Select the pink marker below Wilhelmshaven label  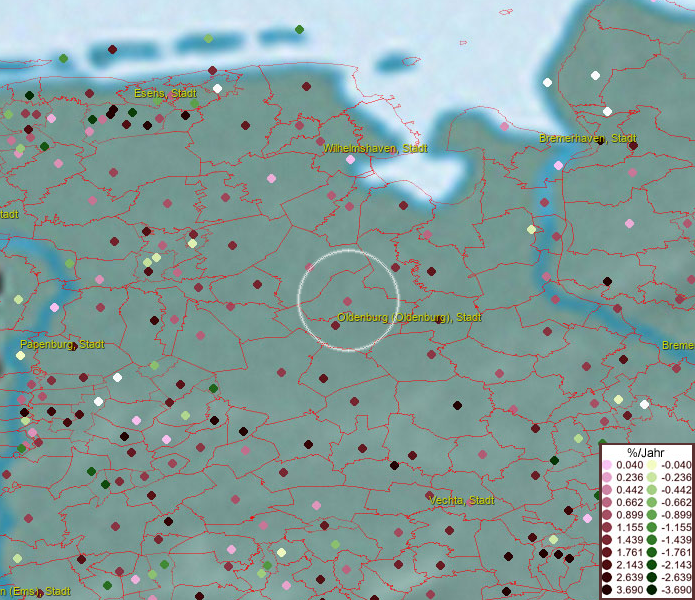(350, 160)
